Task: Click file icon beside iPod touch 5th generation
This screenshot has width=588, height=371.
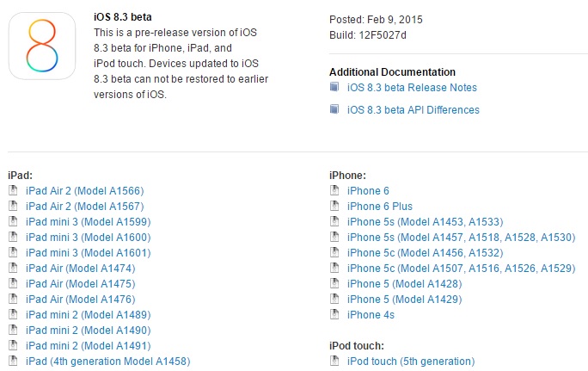Action: (334, 361)
